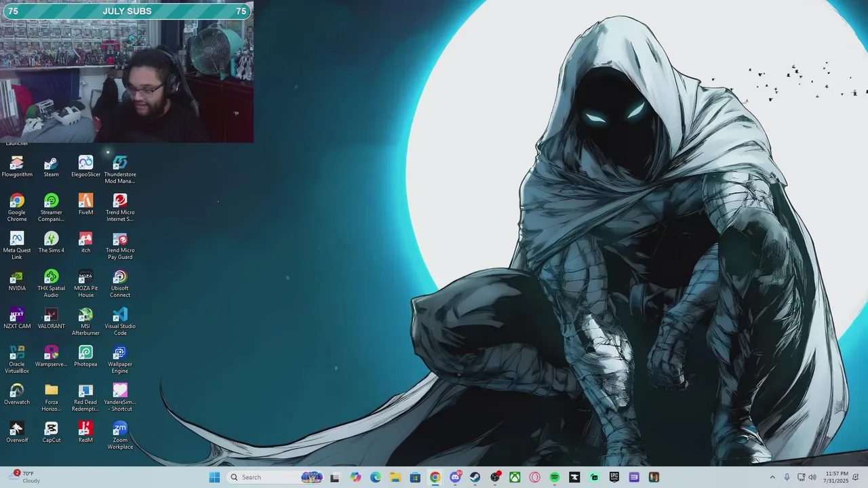Open ElegooSlicer desktop icon

pos(85,166)
